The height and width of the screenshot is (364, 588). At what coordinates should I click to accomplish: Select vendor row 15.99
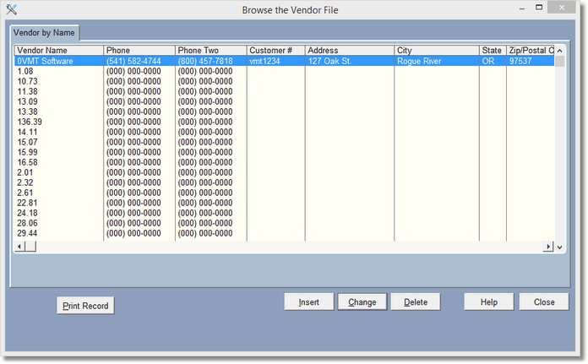click(x=284, y=152)
